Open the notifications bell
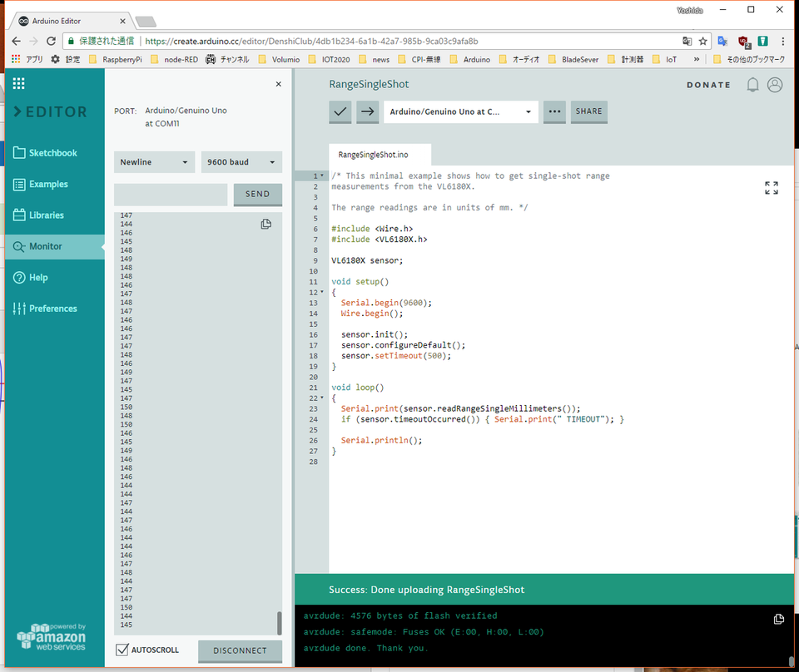Screen dimensions: 799x672 point(752,85)
